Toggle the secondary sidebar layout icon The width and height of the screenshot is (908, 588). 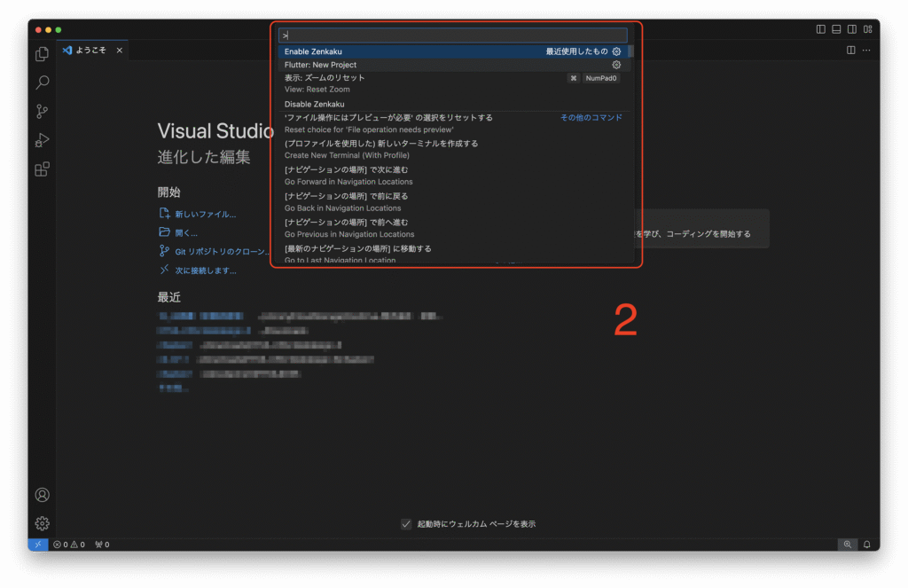click(x=852, y=29)
